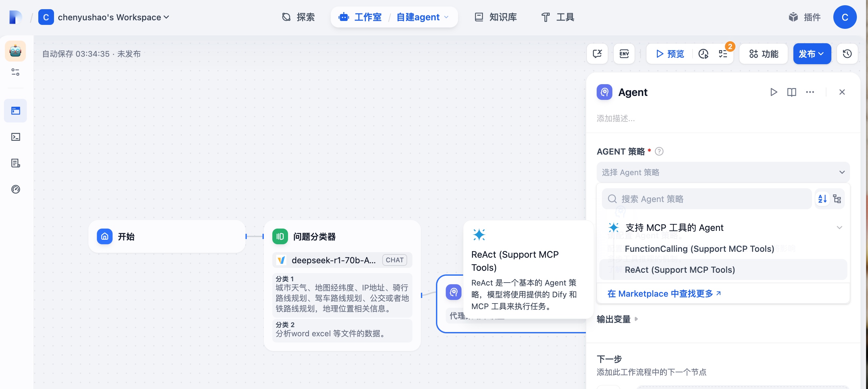Screen dimensions: 868x389
Task: Go to the 工作室 studio tab
Action: (x=361, y=17)
